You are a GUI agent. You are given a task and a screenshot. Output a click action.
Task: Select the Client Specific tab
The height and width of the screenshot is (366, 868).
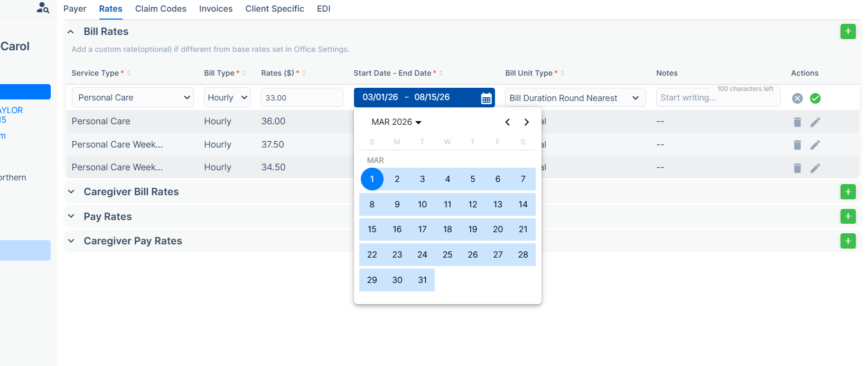point(275,8)
